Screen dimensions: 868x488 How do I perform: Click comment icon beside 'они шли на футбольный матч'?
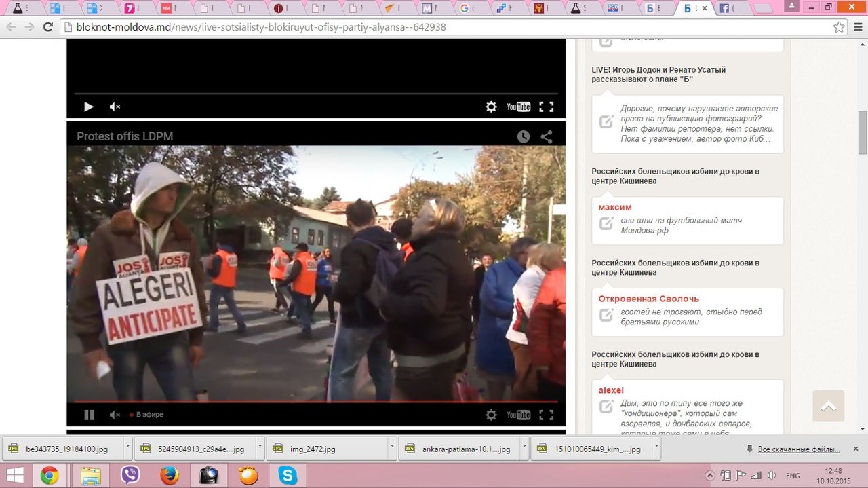click(x=606, y=223)
